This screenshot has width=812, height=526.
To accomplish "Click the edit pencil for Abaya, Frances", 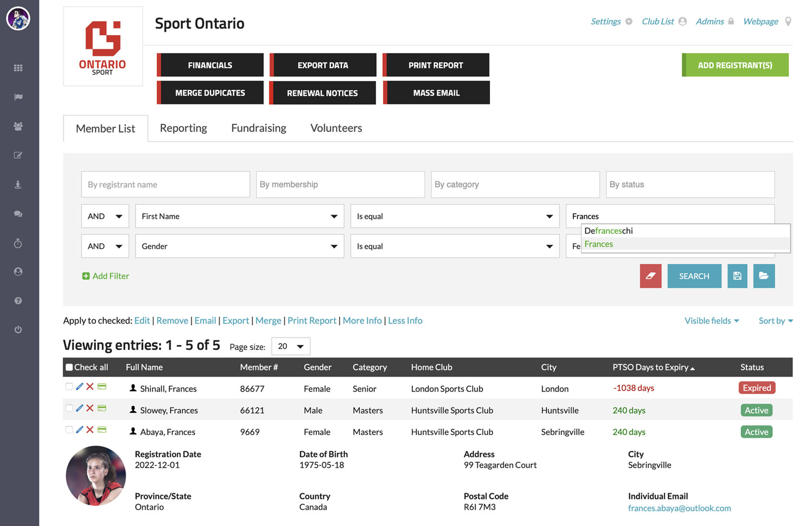I will [79, 430].
